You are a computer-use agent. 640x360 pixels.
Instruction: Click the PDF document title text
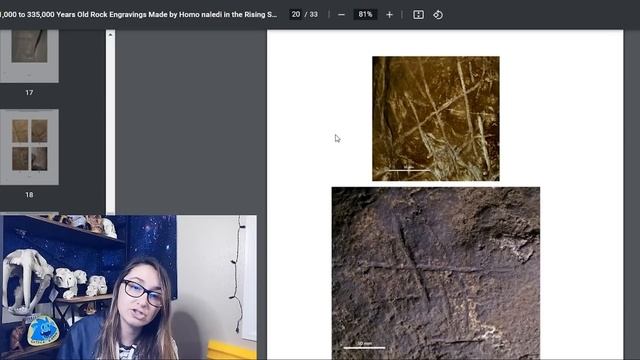[139, 14]
